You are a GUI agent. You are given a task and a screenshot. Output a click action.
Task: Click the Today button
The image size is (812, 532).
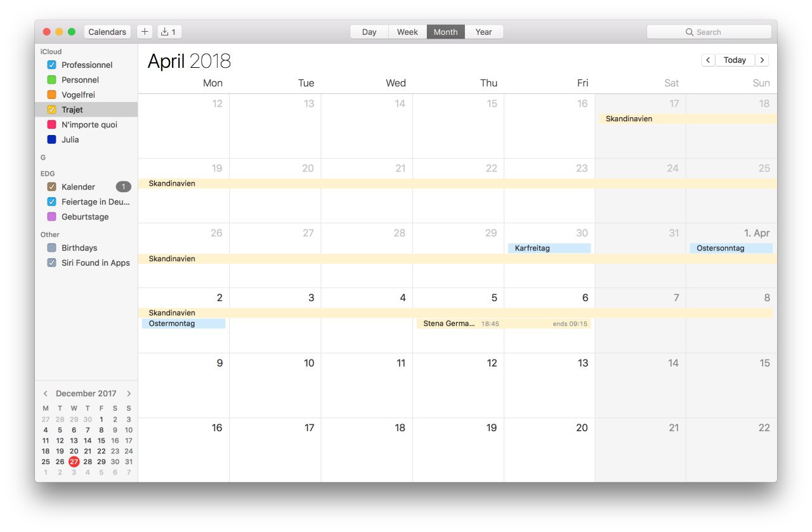tap(735, 60)
